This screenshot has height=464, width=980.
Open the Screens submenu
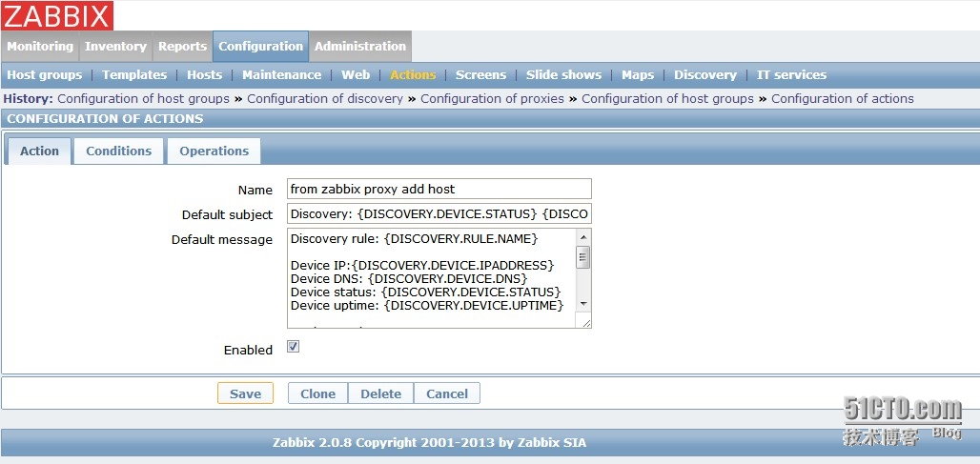[x=480, y=75]
